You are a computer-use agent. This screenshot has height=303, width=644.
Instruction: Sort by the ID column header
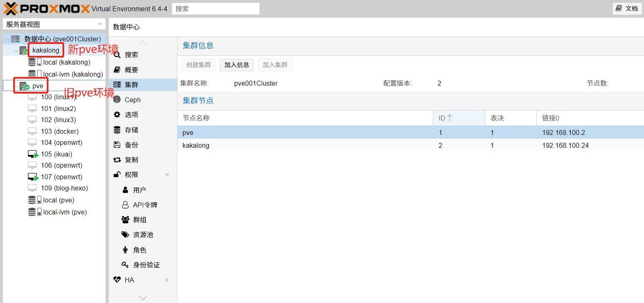tap(445, 118)
